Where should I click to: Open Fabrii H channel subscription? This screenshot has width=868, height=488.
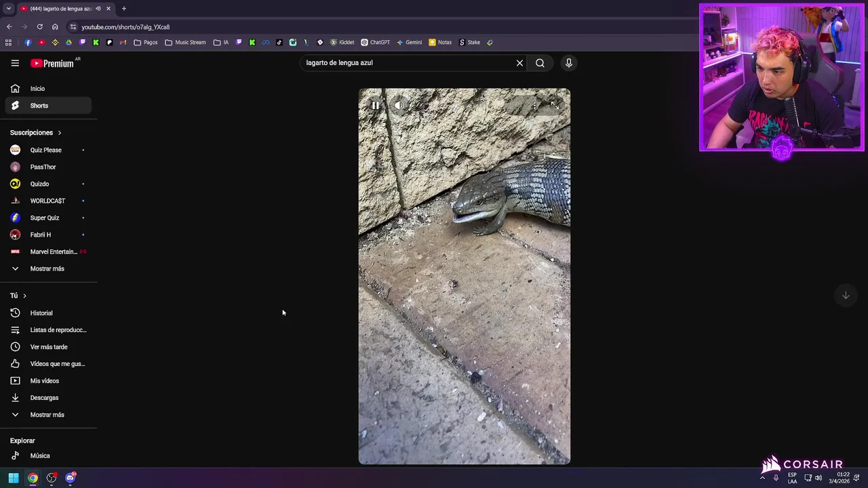48,235
